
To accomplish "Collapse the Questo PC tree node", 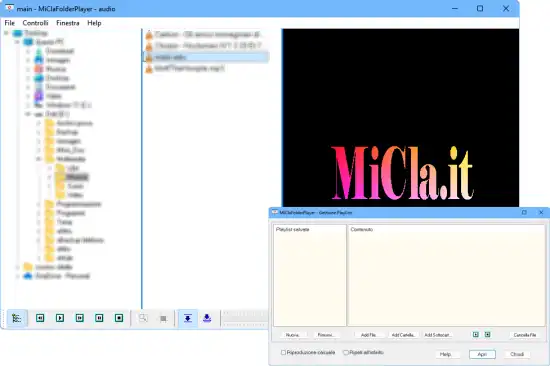I will click(x=17, y=42).
